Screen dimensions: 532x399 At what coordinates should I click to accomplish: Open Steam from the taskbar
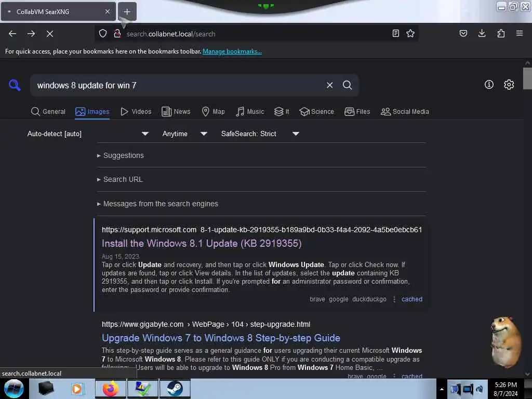click(x=175, y=389)
